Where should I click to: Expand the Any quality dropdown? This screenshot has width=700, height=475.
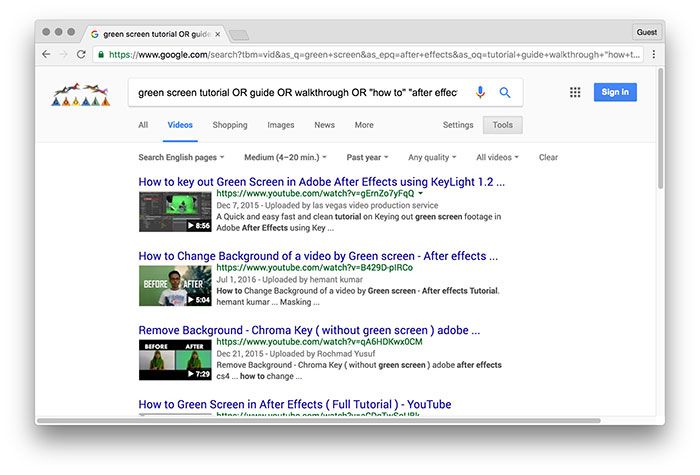tap(432, 157)
